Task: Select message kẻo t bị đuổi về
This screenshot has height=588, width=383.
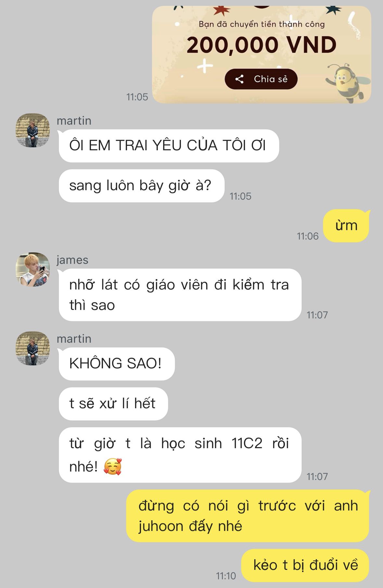Action: (305, 566)
